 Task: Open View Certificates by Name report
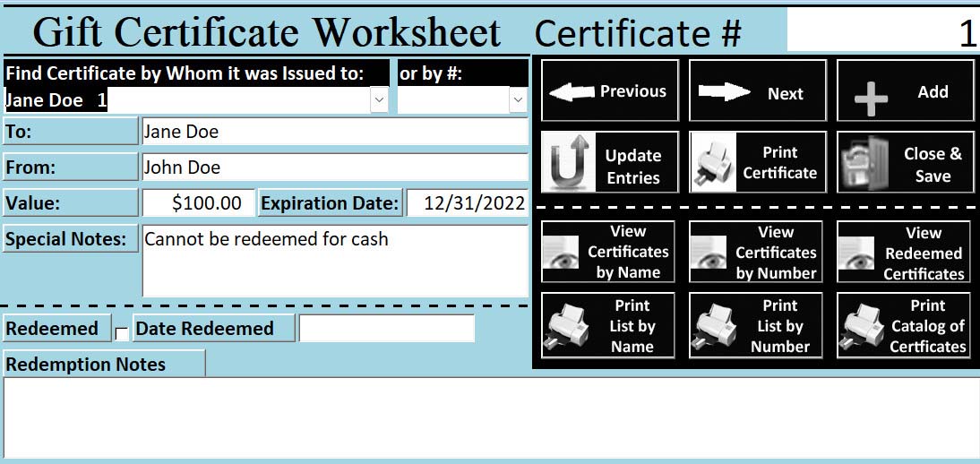(609, 252)
